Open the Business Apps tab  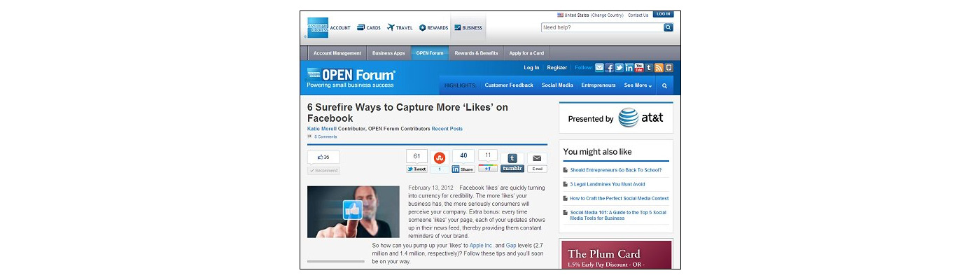point(388,53)
